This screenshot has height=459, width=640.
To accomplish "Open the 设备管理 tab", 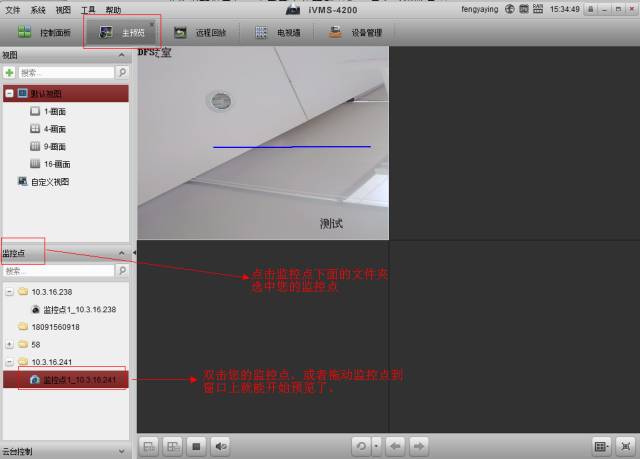I will 355,33.
